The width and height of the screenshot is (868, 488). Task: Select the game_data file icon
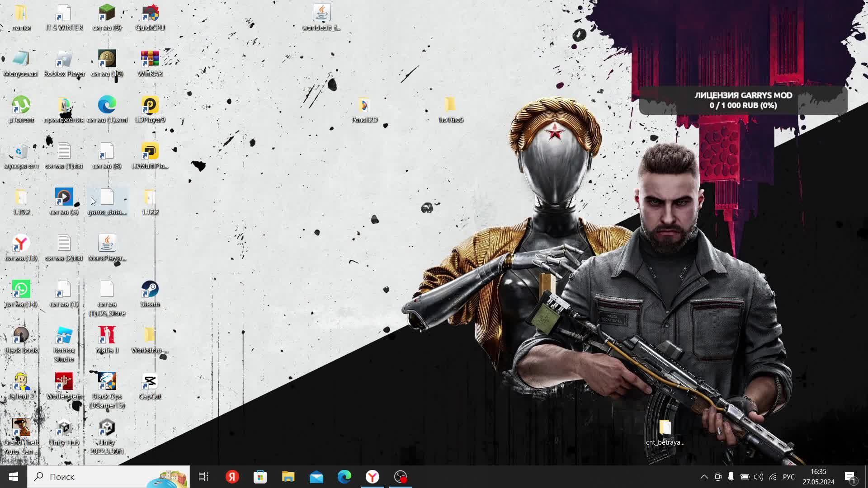point(107,202)
